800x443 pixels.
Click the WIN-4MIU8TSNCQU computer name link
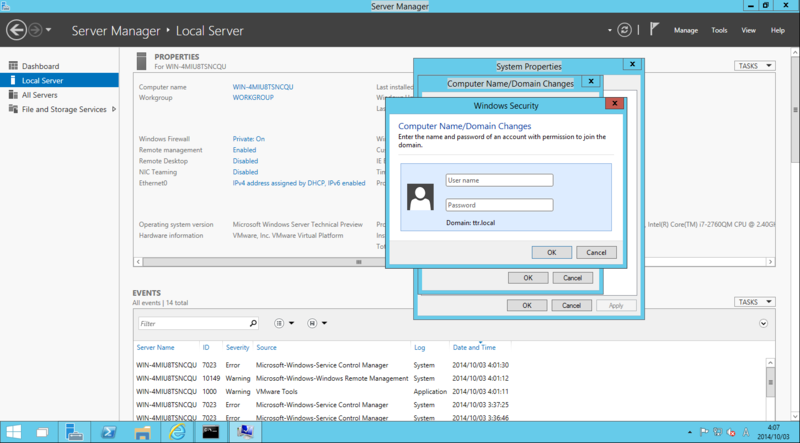pyautogui.click(x=263, y=87)
